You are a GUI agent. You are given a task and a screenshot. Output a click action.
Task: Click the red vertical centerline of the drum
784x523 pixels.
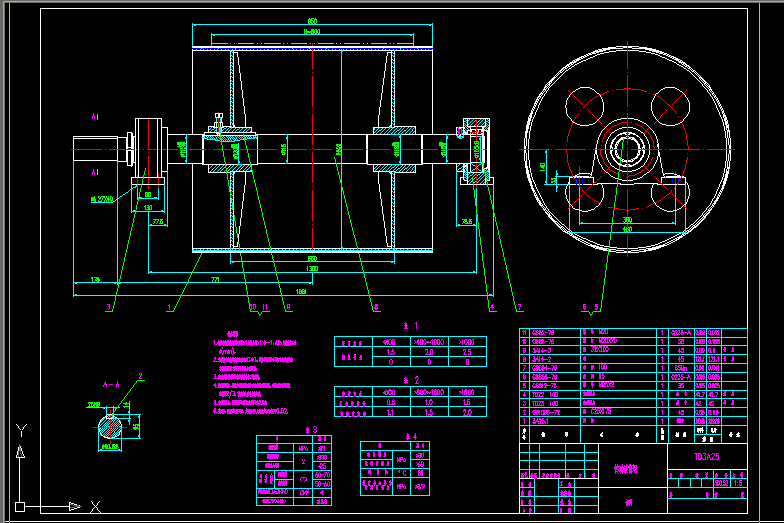pos(312,150)
